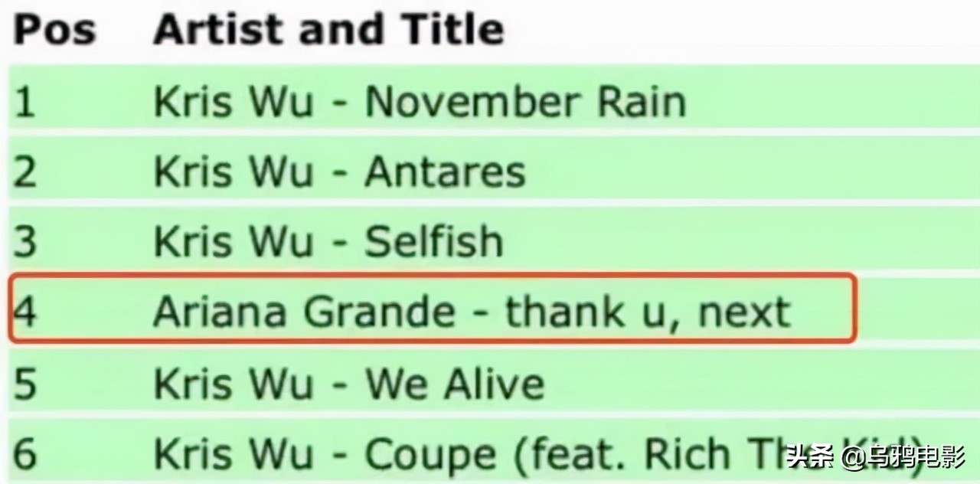Open the song title "We Alive"
The height and width of the screenshot is (484, 980).
454,383
